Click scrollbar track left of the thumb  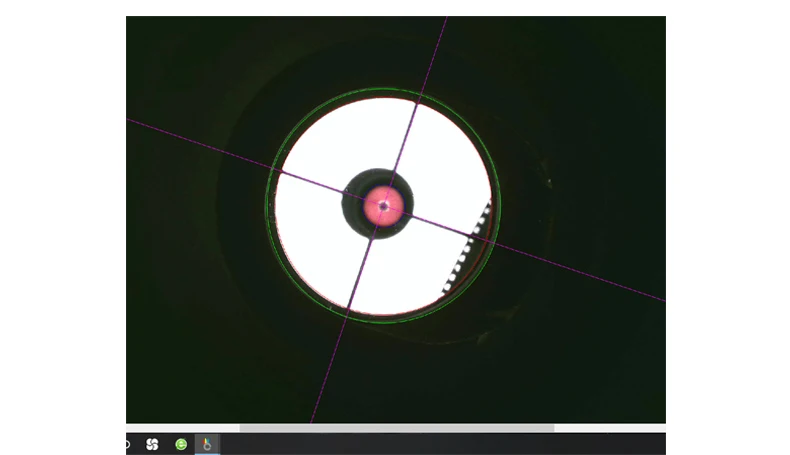182,428
